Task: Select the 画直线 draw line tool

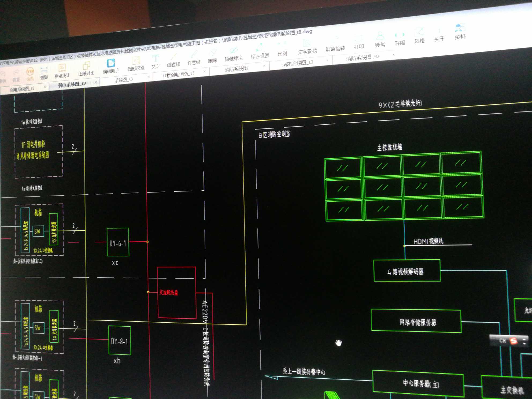Action: click(173, 60)
